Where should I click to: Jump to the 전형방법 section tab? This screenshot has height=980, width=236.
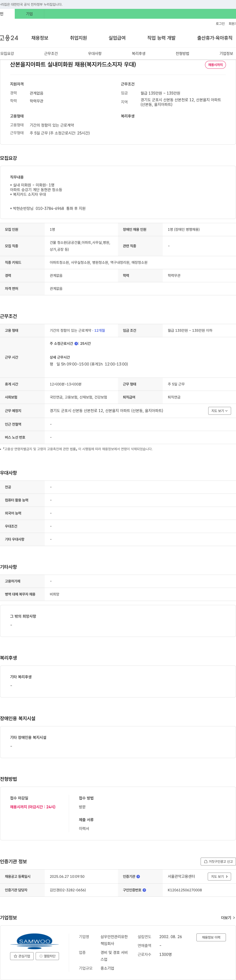(182, 54)
